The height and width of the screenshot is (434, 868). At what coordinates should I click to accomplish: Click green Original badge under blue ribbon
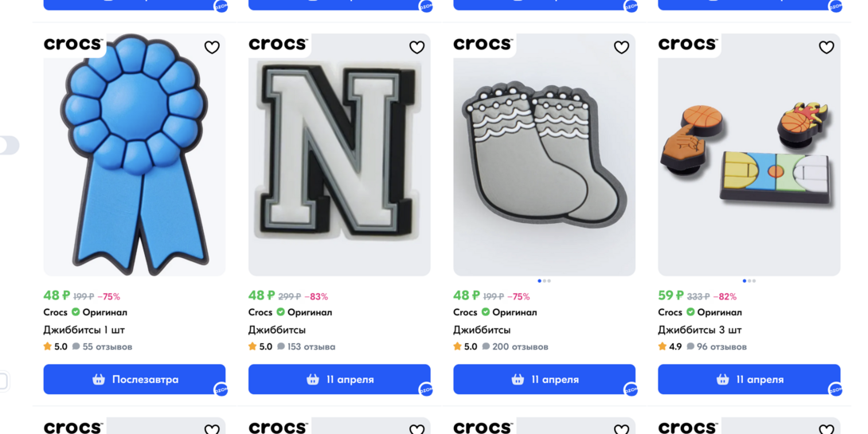click(76, 312)
